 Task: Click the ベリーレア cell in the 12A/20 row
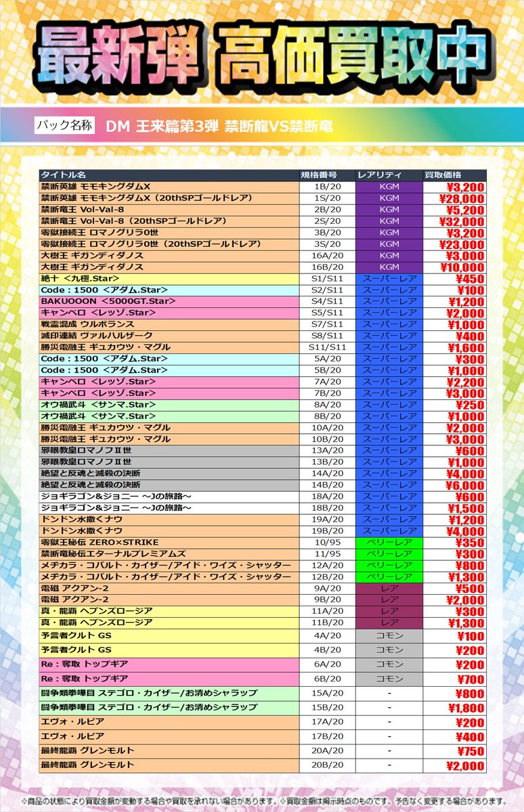[x=389, y=566]
